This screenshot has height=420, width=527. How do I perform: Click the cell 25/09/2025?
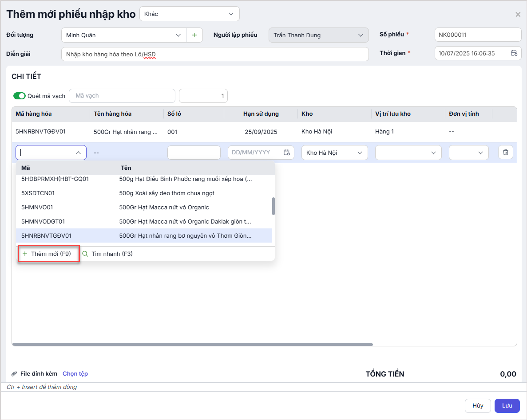point(261,132)
